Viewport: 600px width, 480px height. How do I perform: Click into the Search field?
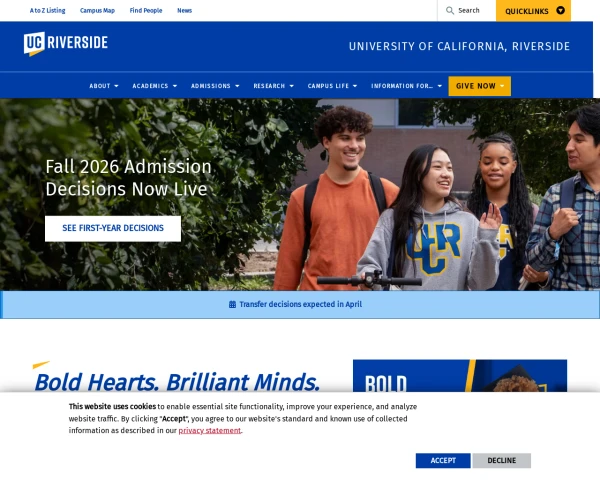point(467,11)
